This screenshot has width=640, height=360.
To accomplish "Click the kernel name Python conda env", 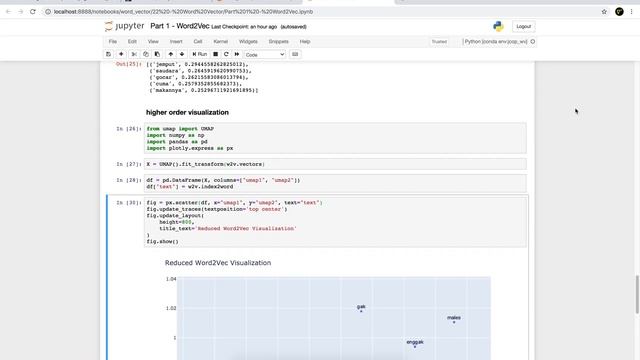I will click(x=496, y=42).
